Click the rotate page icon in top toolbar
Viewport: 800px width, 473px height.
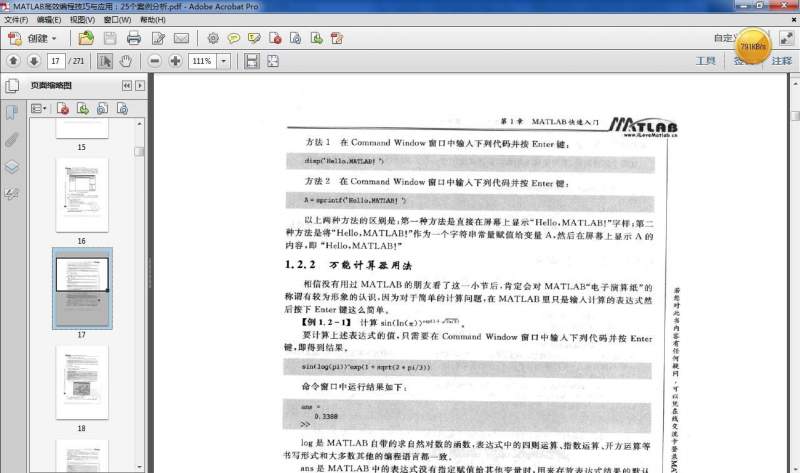click(x=295, y=38)
